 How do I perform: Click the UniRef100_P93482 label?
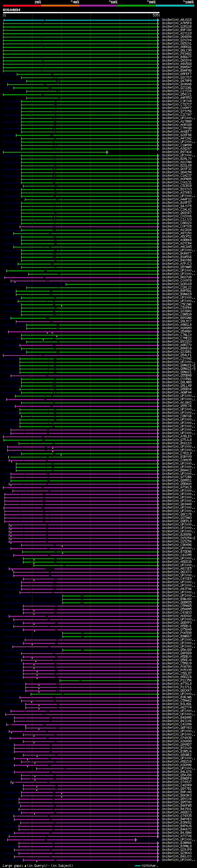click(177, 54)
